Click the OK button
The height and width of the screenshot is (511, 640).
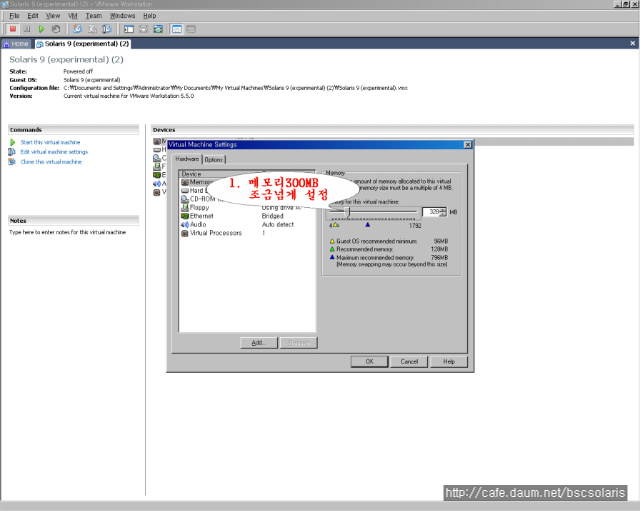[x=369, y=362]
